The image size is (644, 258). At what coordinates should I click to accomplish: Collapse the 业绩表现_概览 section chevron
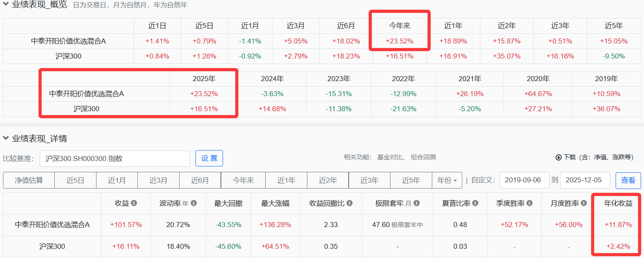tap(6, 5)
